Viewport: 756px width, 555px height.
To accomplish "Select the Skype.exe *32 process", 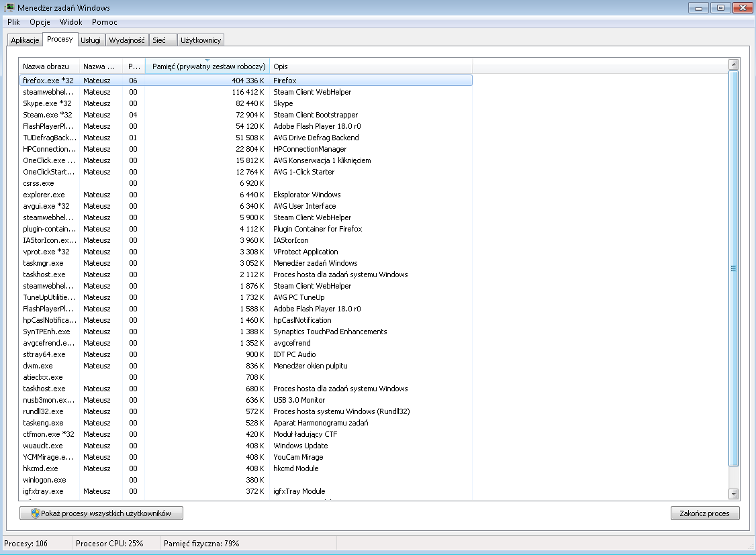I will pos(246,103).
